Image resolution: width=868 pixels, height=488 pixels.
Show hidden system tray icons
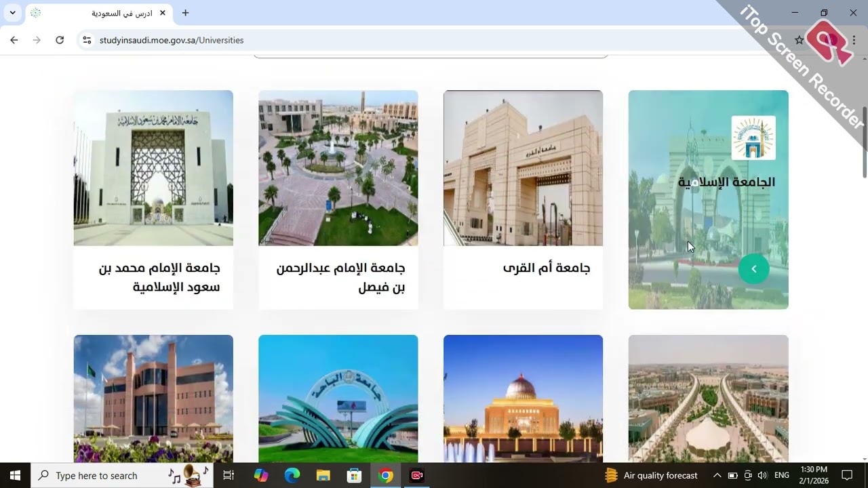(717, 475)
